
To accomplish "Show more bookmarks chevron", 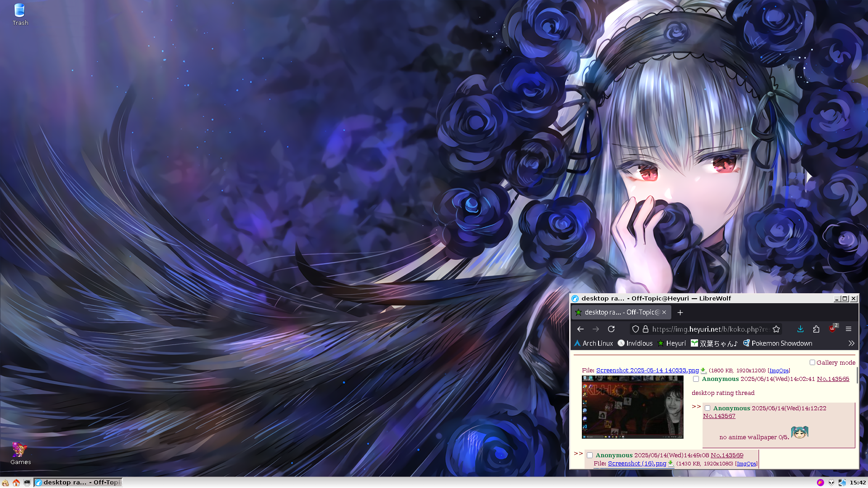I will pyautogui.click(x=851, y=343).
